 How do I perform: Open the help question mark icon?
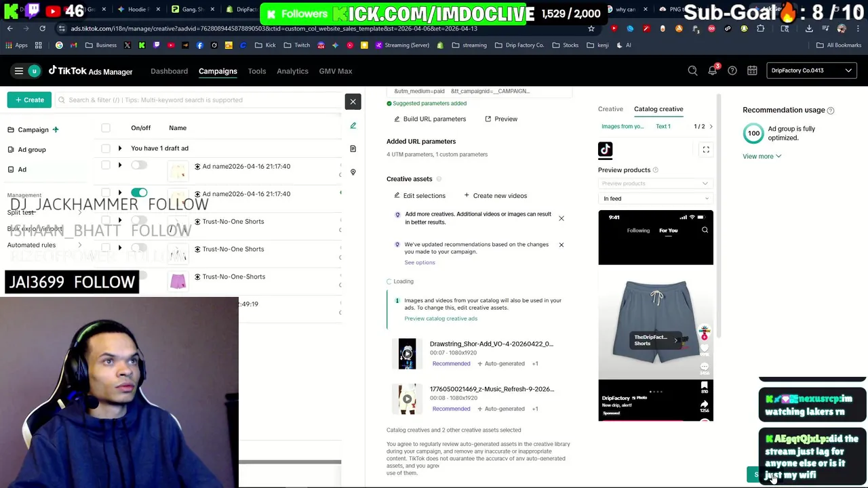pyautogui.click(x=732, y=71)
